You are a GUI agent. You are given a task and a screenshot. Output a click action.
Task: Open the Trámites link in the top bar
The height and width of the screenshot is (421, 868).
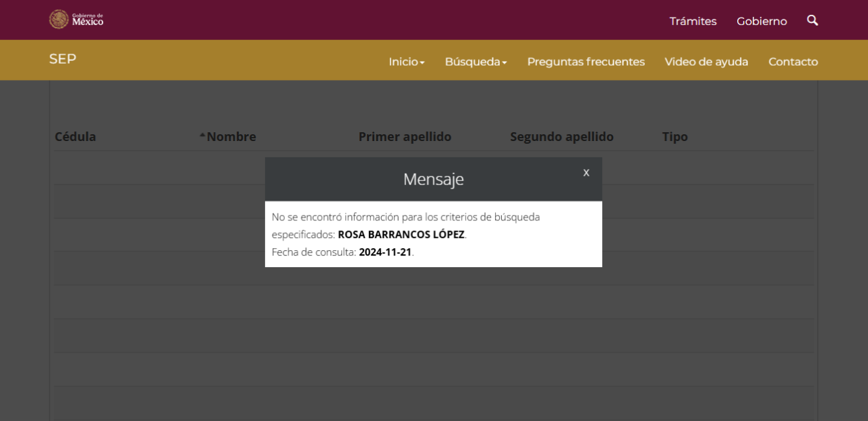point(692,21)
